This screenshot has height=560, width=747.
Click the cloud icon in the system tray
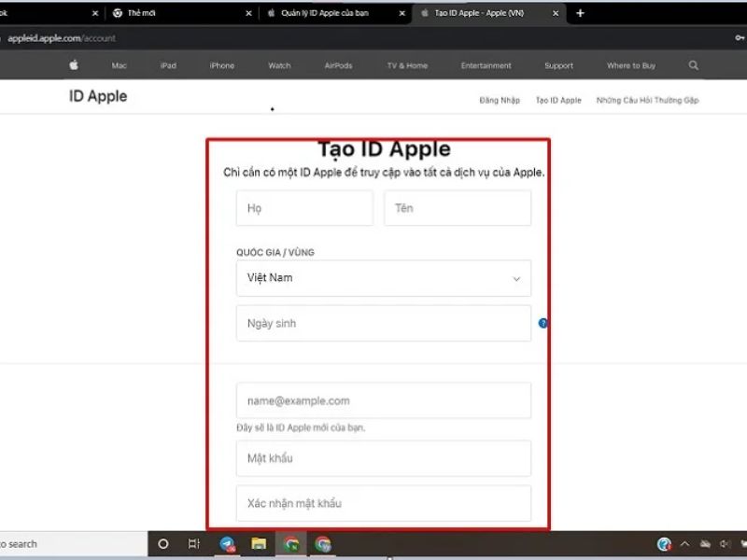click(705, 544)
